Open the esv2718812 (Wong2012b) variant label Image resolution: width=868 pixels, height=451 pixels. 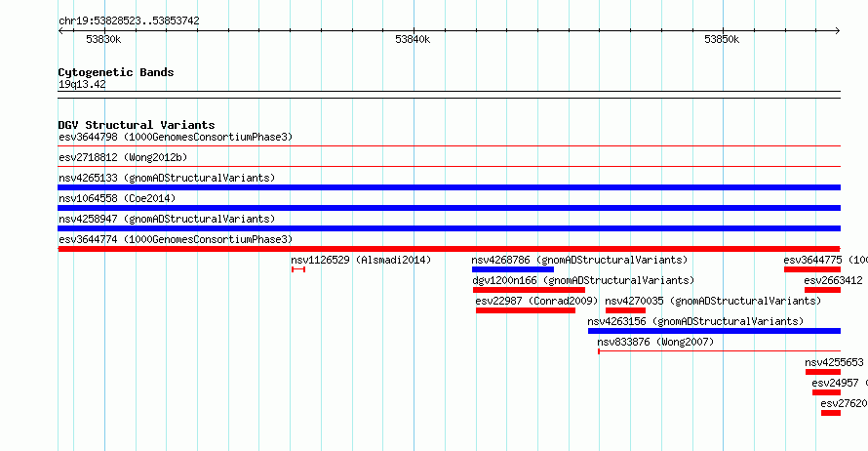tap(123, 157)
